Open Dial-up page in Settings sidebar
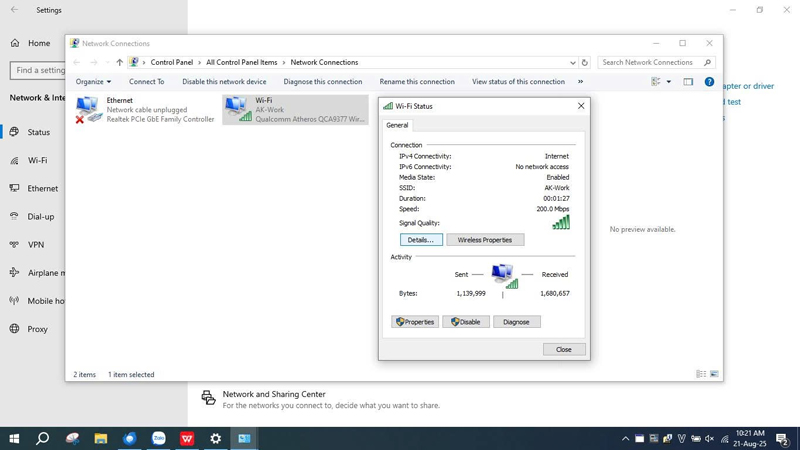Viewport: 800px width, 450px height. tap(32, 216)
